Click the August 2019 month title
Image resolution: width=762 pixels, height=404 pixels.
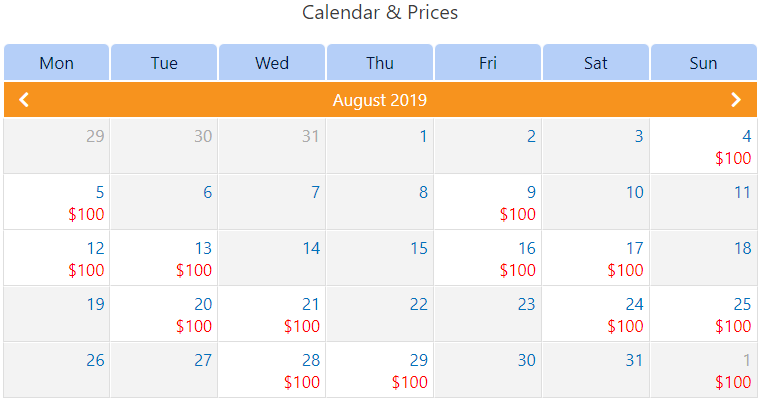(x=380, y=100)
